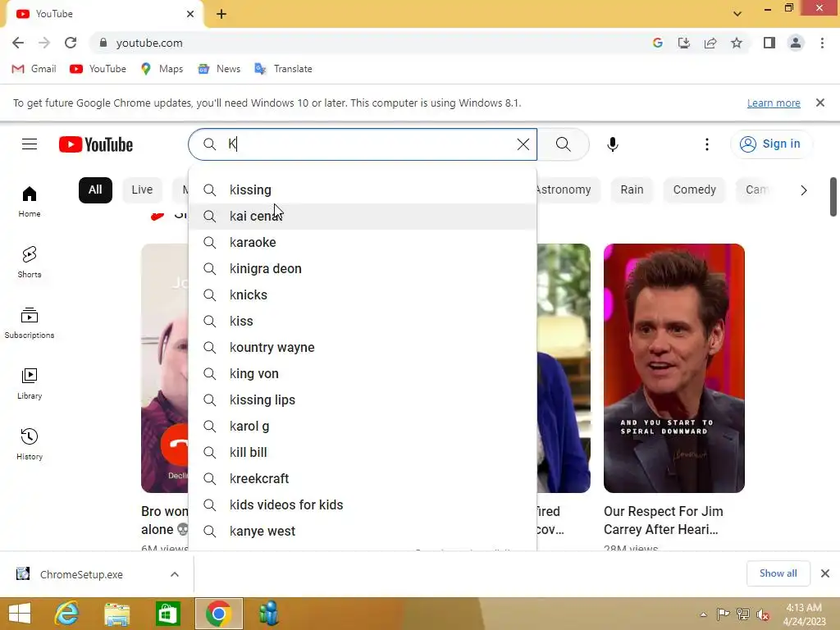The width and height of the screenshot is (840, 630).
Task: Open Chrome profile avatar
Action: coord(796,43)
